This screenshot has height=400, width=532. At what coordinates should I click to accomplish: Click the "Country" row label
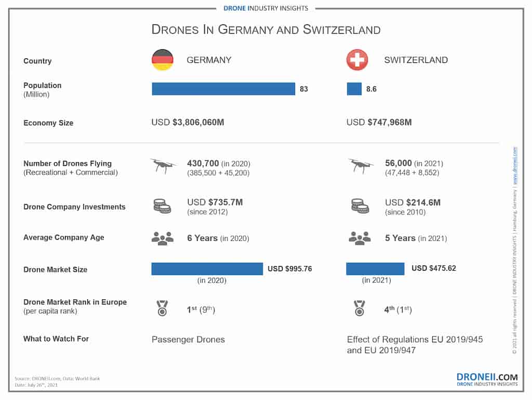(37, 61)
